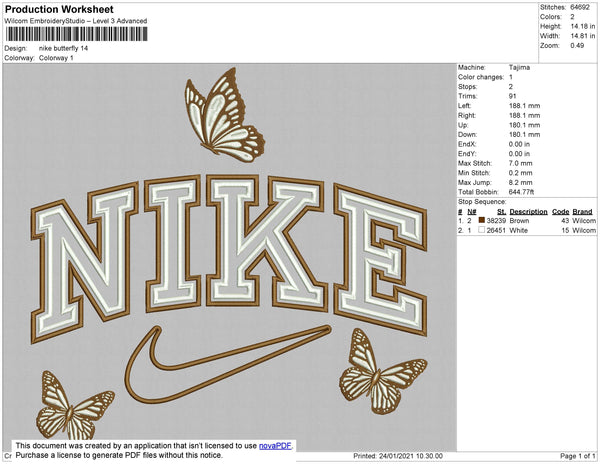Click the barcode under the worksheet title
Image resolution: width=600 pixels, height=464 pixels.
[x=76, y=34]
